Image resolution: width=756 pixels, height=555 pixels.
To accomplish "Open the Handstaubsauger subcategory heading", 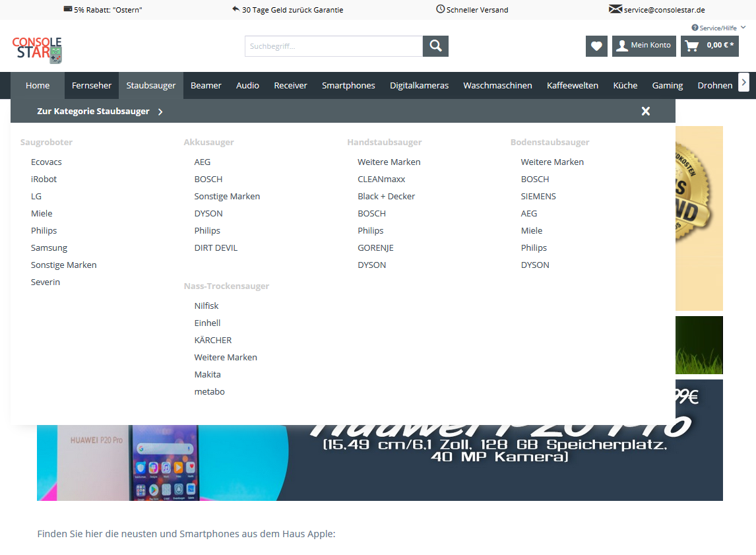I will (385, 143).
